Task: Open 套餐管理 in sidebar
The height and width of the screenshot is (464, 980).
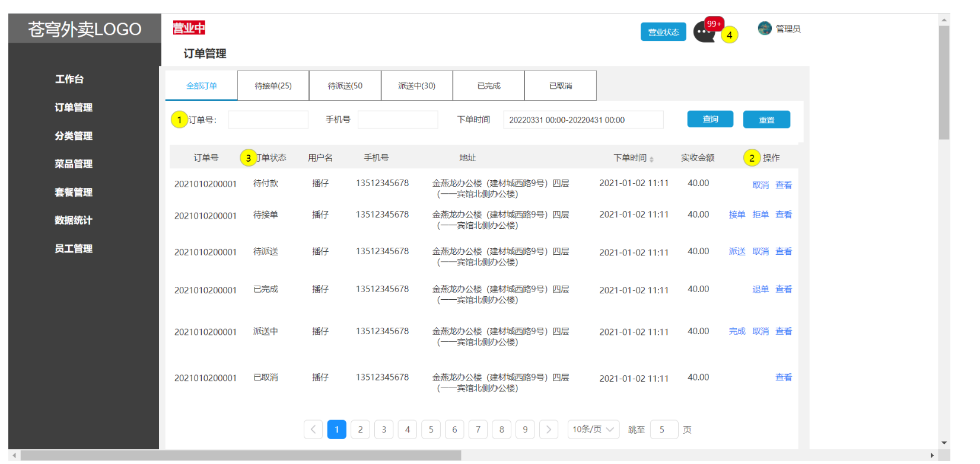Action: (x=74, y=192)
